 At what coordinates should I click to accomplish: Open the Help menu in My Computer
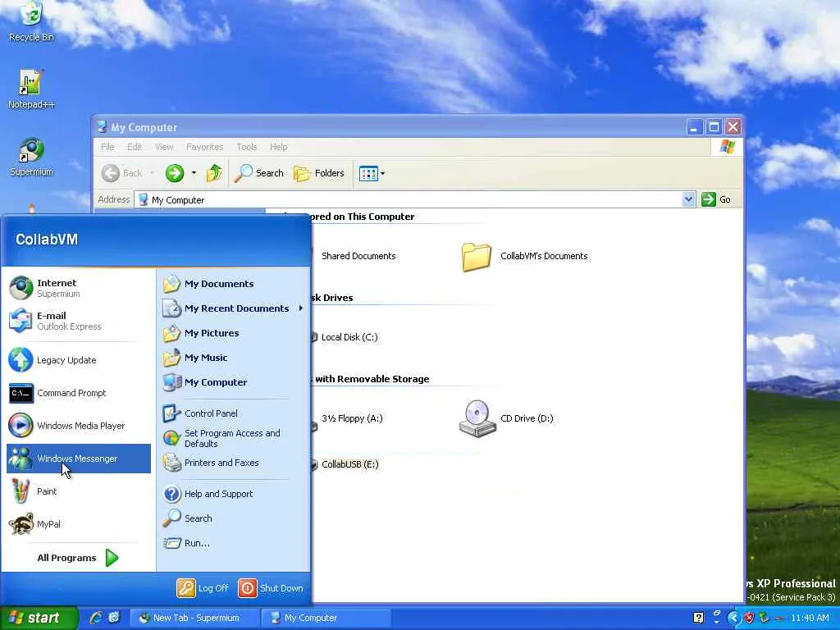[279, 147]
